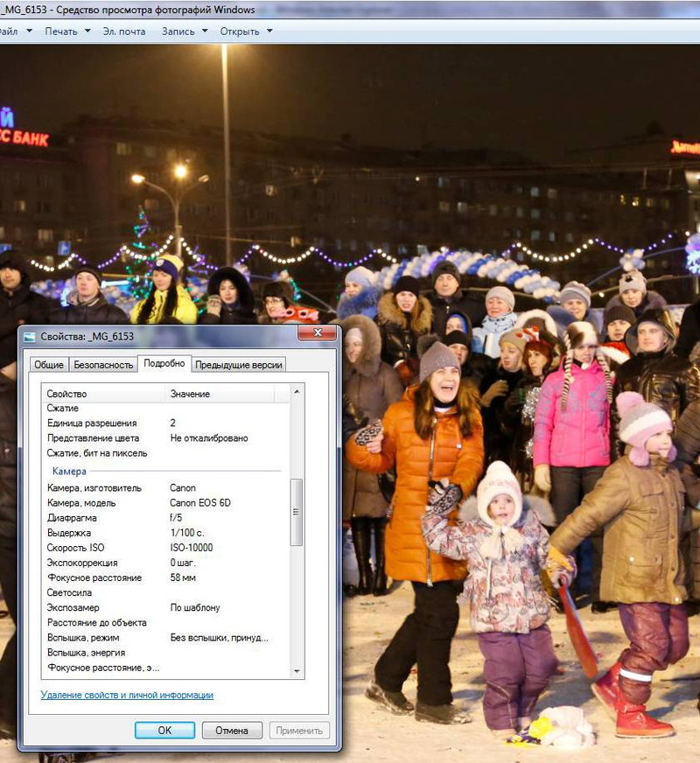Select the Расстояние до объекта row
This screenshot has height=763, width=700.
click(165, 622)
